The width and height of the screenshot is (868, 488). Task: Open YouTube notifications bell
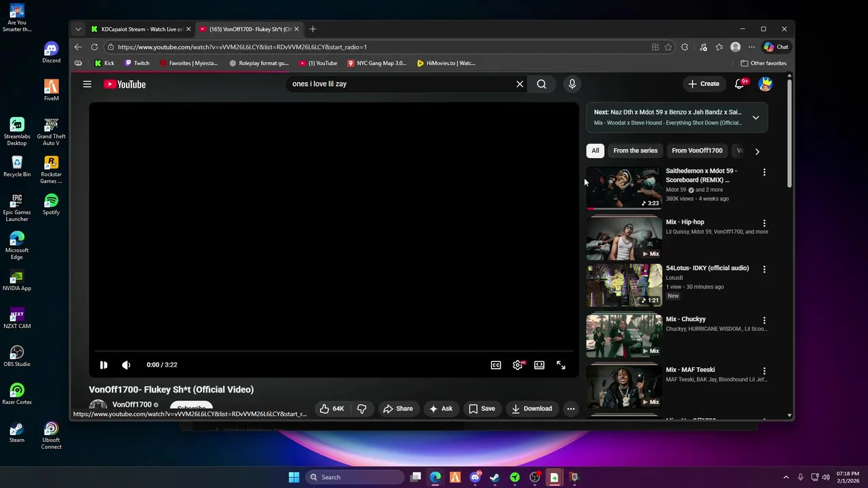tap(740, 84)
